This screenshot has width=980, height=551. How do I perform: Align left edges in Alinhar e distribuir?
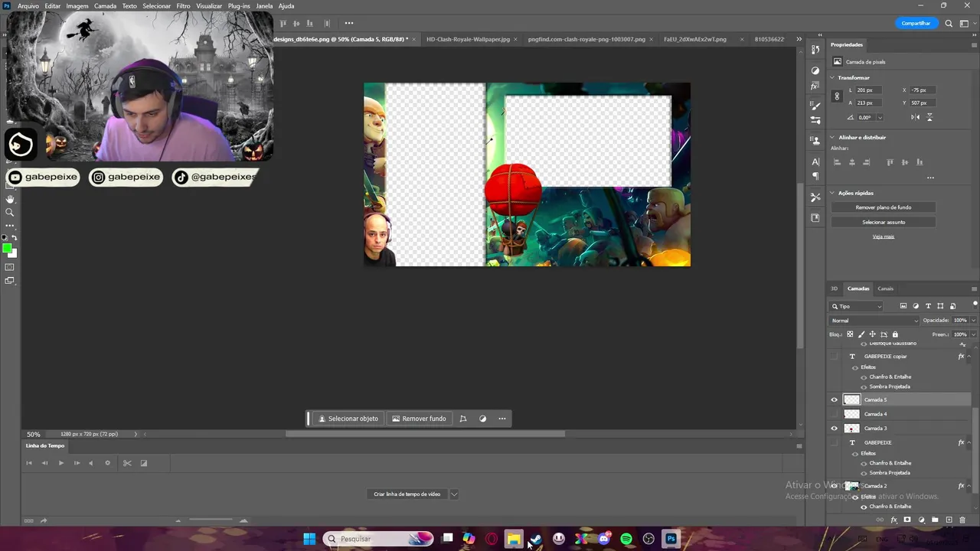[837, 162]
